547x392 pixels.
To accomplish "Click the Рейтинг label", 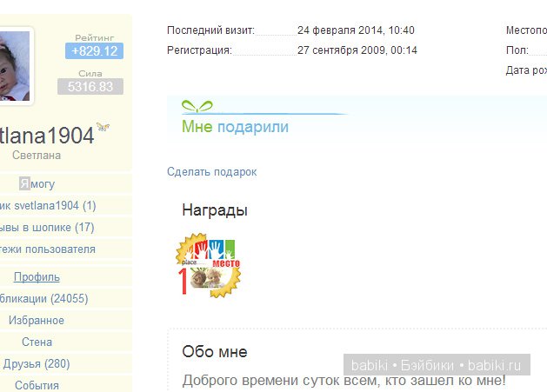I will [95, 37].
